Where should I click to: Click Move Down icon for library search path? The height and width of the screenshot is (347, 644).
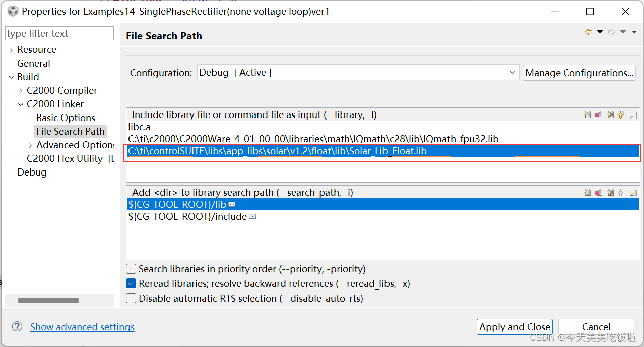(x=633, y=192)
